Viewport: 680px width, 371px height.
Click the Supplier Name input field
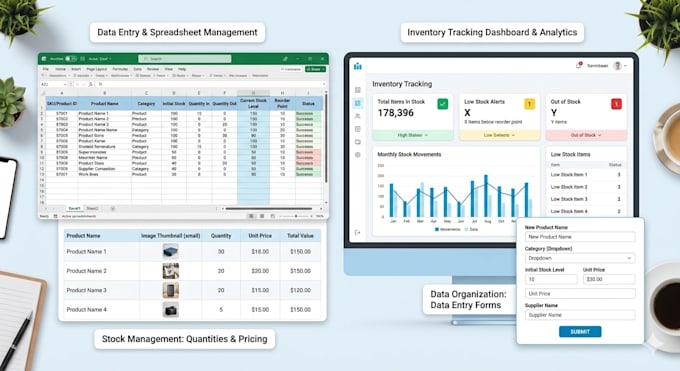pyautogui.click(x=580, y=315)
